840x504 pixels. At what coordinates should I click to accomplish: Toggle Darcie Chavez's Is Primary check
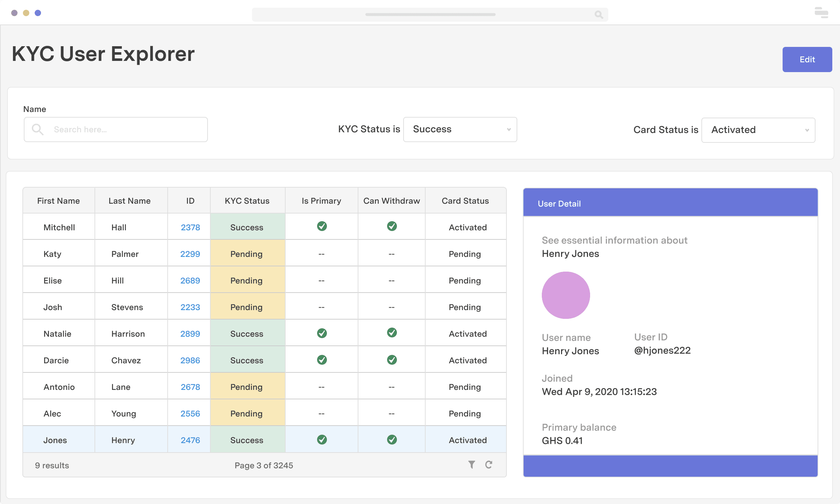point(322,359)
